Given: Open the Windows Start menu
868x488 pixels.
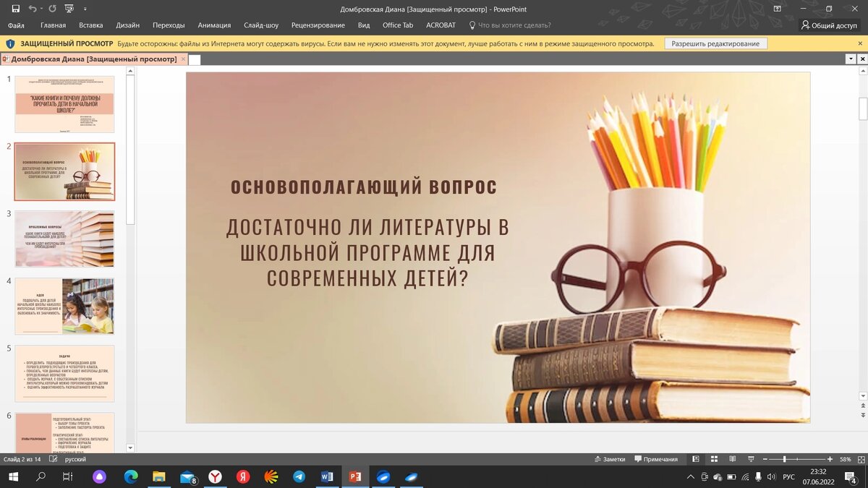Looking at the screenshot, I should 14,476.
